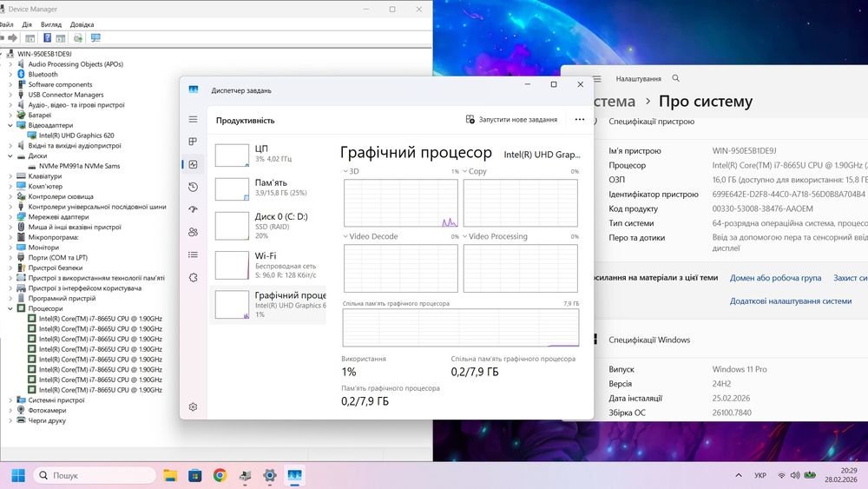Open Users icon in Task Manager sidebar
This screenshot has height=489, width=868.
193,232
